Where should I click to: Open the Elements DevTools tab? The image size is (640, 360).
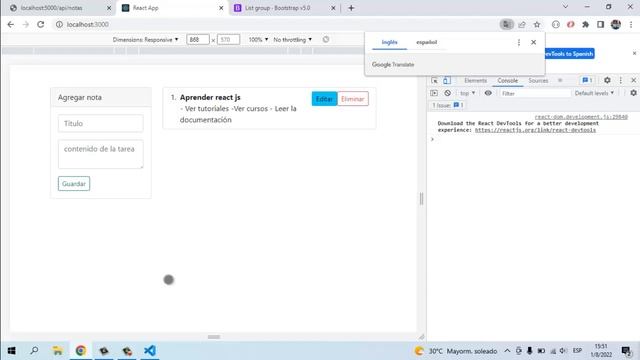[x=476, y=80]
